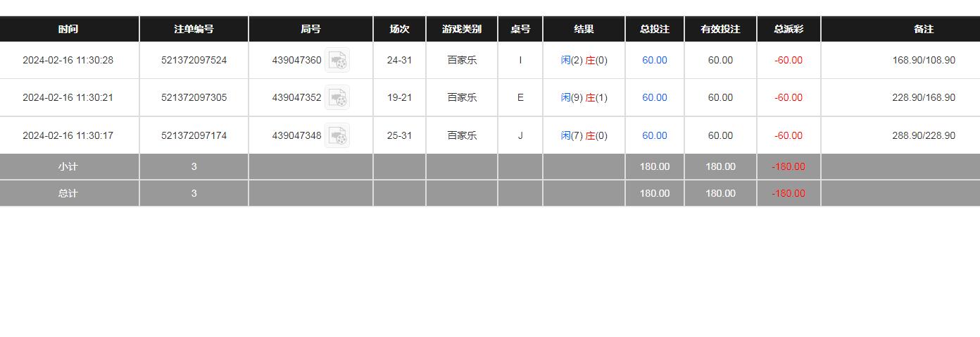
Task: Click bet number 521372097305
Action: click(x=194, y=98)
